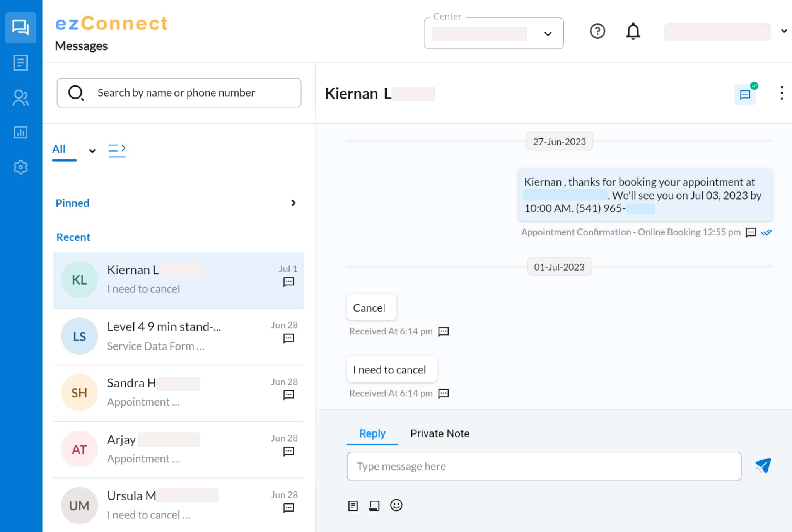The width and height of the screenshot is (792, 532).
Task: Open Ursula M conversation
Action: [179, 505]
